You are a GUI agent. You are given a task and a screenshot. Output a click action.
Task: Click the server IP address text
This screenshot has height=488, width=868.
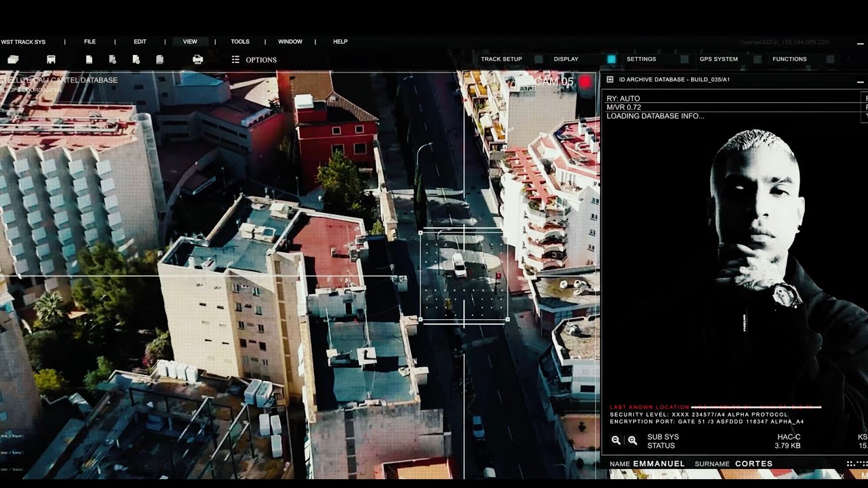pyautogui.click(x=785, y=42)
